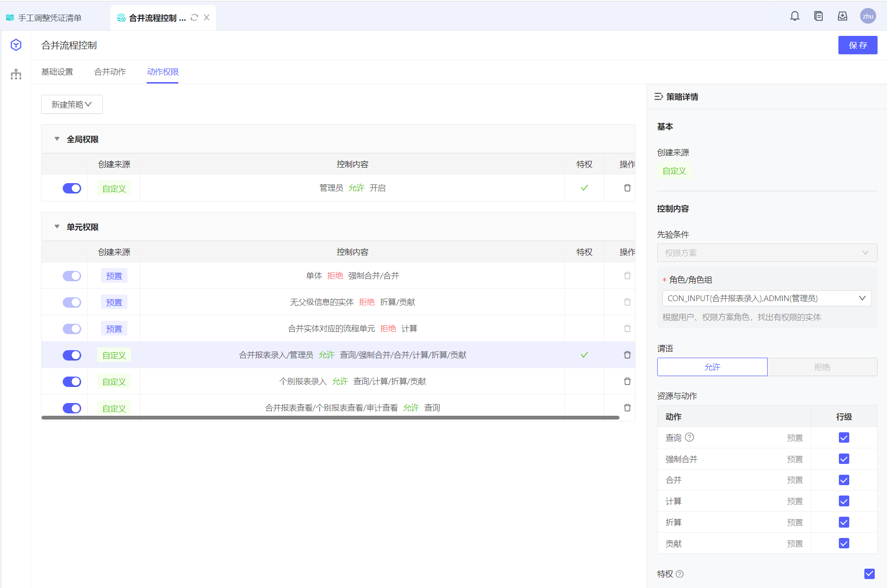Uncheck the 特权 checkbox
This screenshot has width=887, height=588.
869,574
